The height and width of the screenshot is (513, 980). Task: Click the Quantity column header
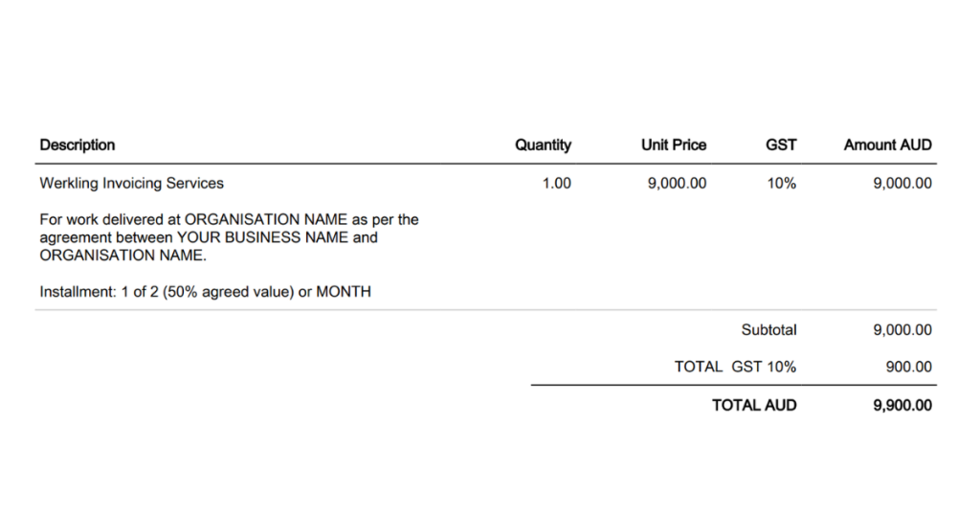(544, 145)
